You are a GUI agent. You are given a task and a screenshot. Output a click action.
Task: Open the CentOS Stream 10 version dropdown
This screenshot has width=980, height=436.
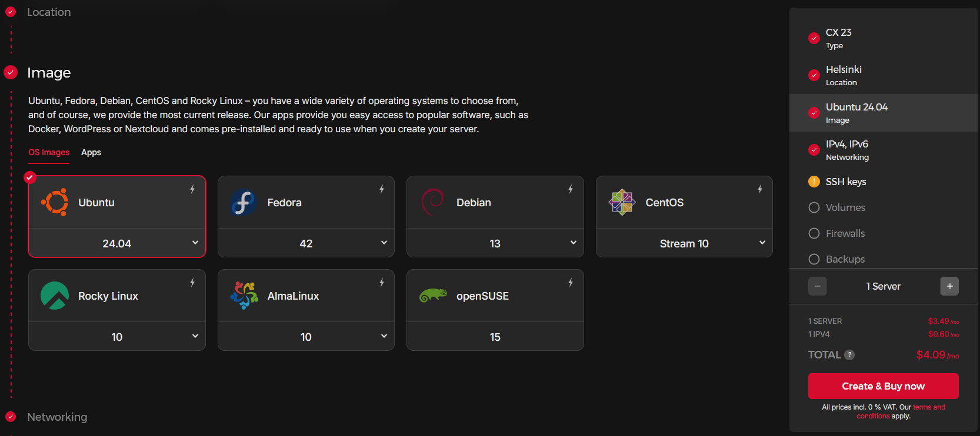(x=684, y=243)
